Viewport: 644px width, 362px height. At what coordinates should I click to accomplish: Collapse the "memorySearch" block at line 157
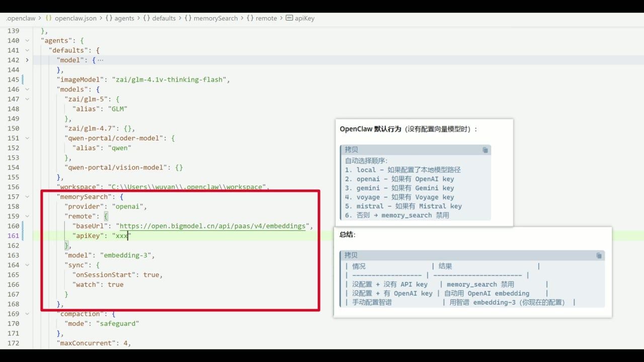(x=27, y=197)
